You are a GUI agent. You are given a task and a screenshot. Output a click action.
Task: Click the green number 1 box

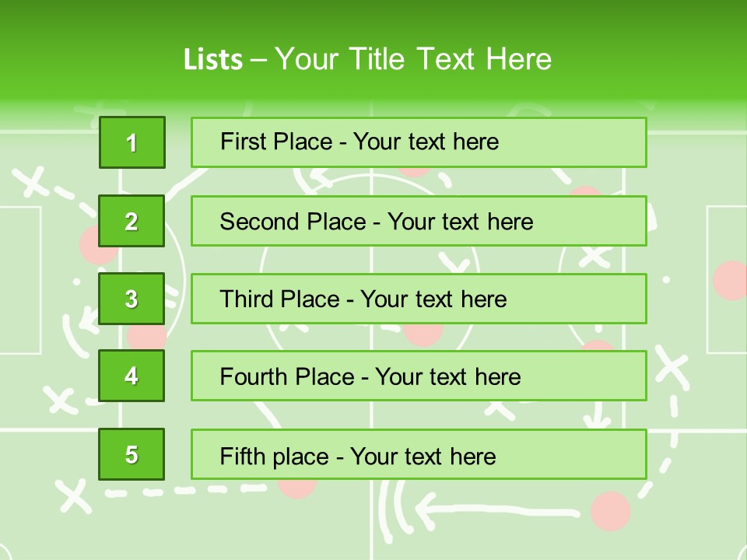pyautogui.click(x=132, y=142)
